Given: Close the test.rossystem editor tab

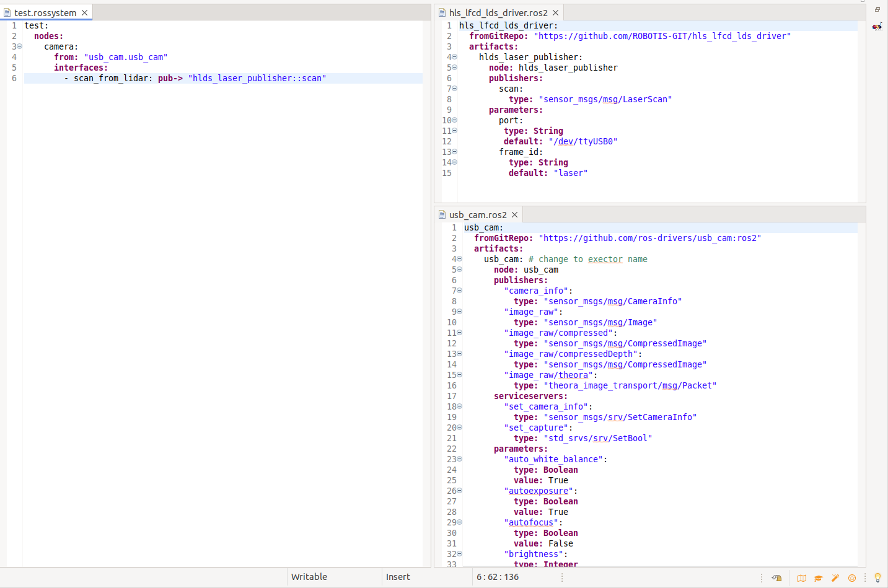Looking at the screenshot, I should (84, 12).
